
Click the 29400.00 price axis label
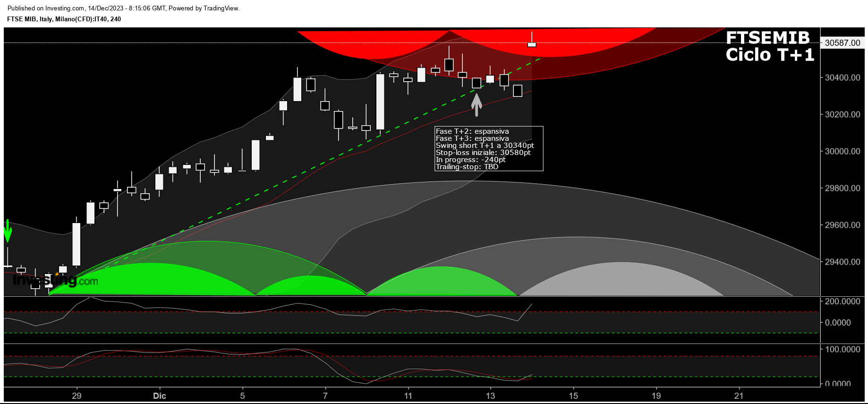coord(842,262)
